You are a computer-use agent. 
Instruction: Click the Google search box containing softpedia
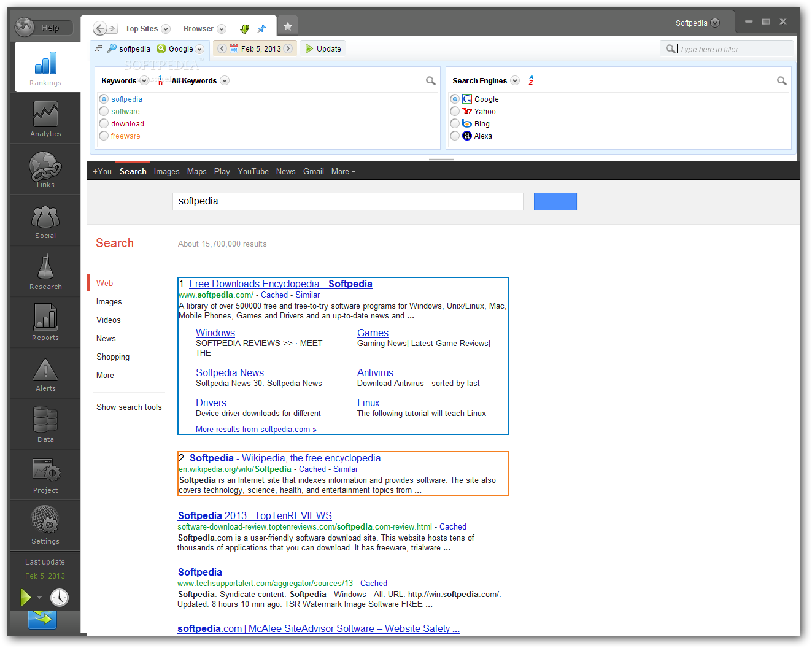tap(348, 201)
